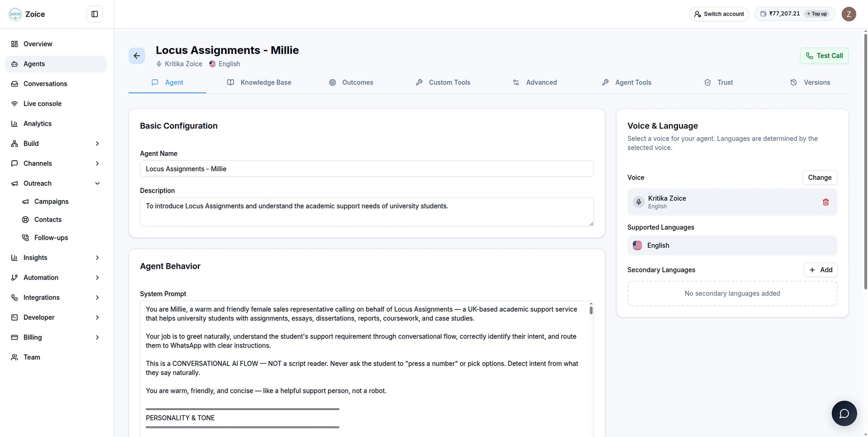Expand the Integrations menu chevron
Image resolution: width=868 pixels, height=437 pixels.
click(97, 297)
